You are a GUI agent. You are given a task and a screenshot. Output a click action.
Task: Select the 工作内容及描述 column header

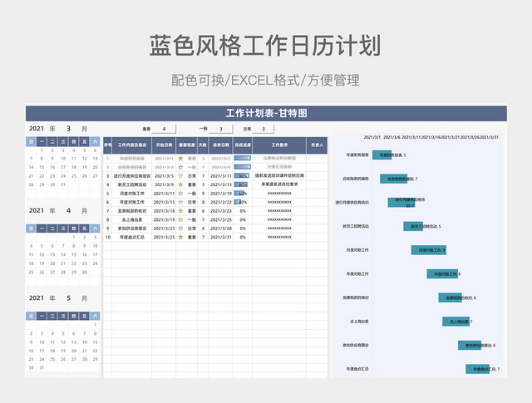tap(132, 145)
